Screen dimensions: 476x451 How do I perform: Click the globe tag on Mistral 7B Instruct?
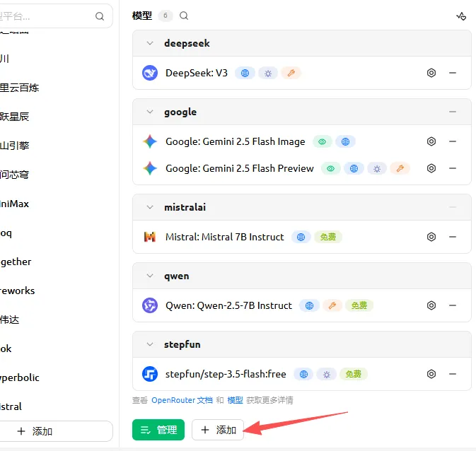point(301,237)
